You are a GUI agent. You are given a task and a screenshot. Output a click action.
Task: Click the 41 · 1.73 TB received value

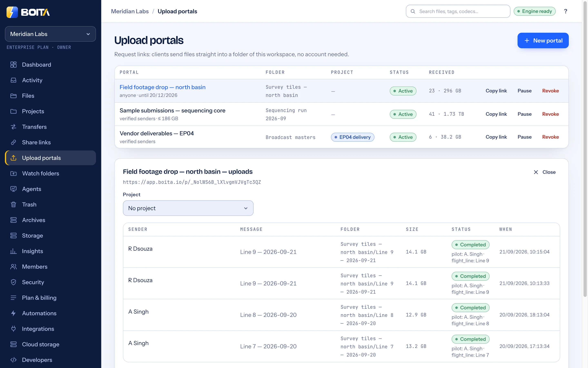click(x=446, y=114)
